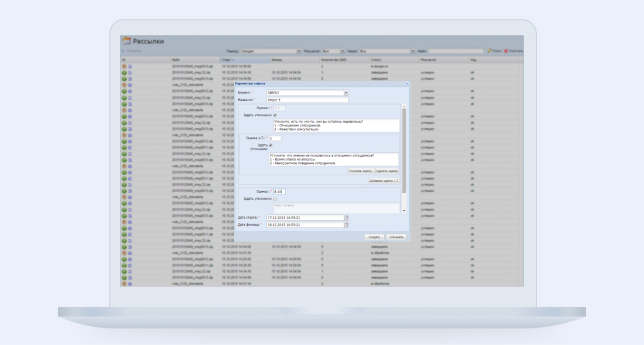Uncheck Задать уточнение for score 1-7
The width and height of the screenshot is (644, 345).
[275, 115]
